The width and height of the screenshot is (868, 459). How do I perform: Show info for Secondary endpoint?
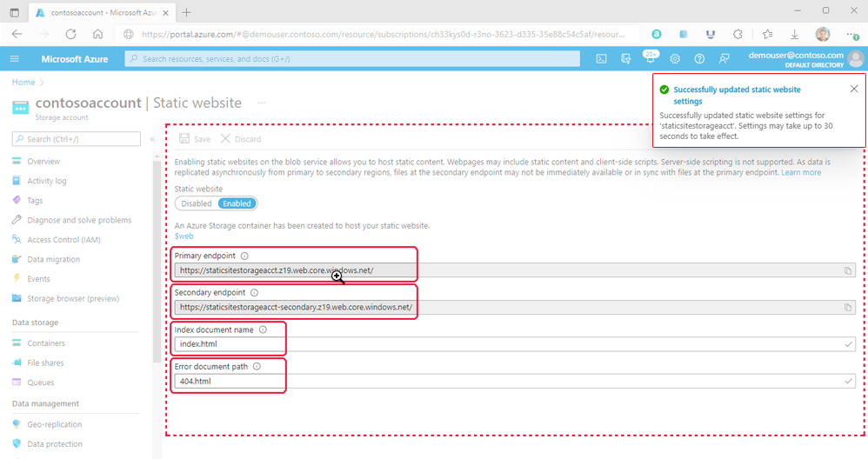(254, 293)
